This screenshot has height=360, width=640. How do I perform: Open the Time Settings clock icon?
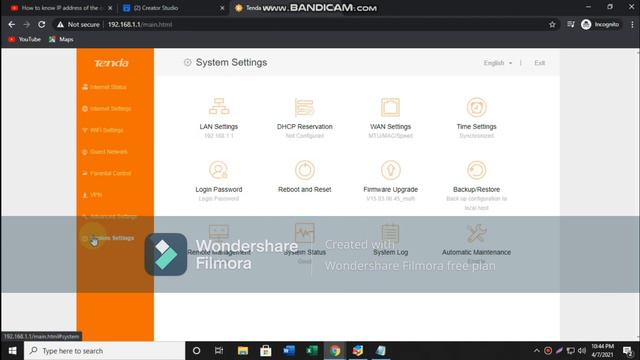pos(476,107)
